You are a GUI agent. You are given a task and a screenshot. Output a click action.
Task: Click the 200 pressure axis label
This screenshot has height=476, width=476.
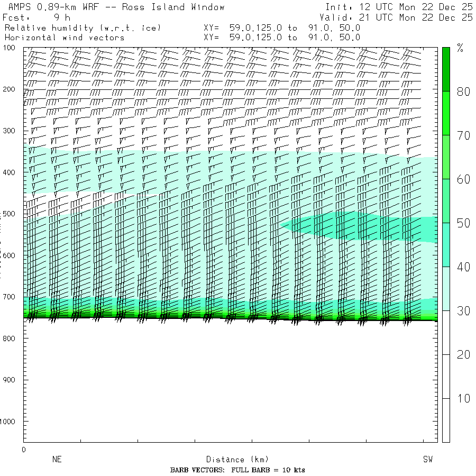pyautogui.click(x=9, y=89)
